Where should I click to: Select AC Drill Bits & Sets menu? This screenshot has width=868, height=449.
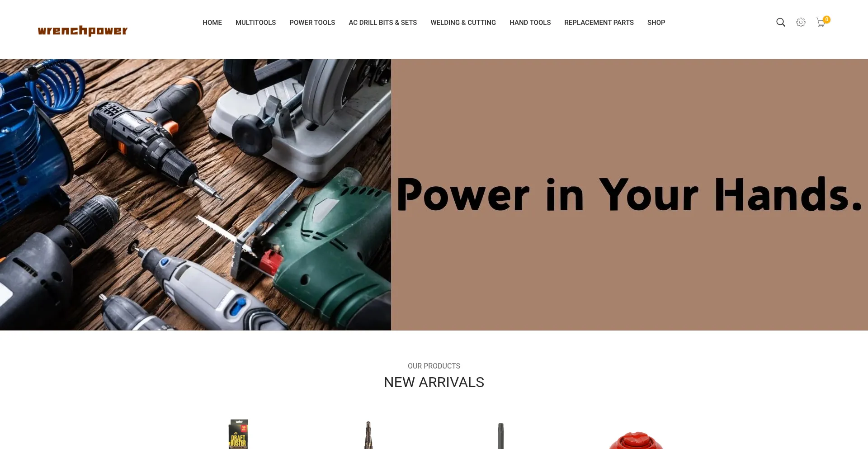[x=382, y=23]
